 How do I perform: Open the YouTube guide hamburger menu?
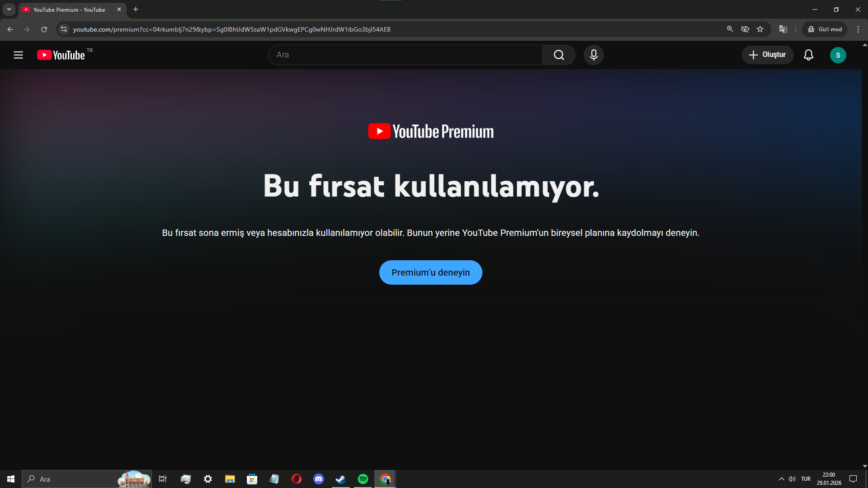point(18,55)
